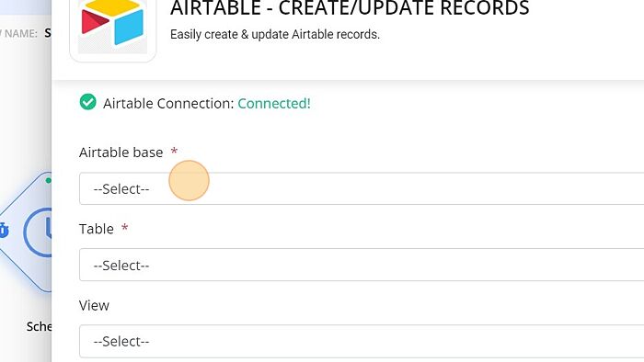This screenshot has width=644, height=362.
Task: Click the Airtable Connection label
Action: click(x=168, y=103)
